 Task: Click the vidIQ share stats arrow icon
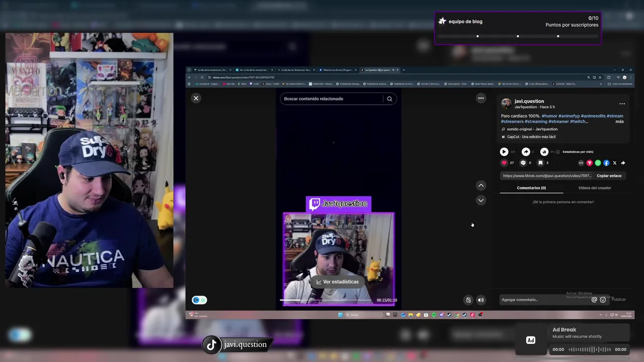point(526,151)
